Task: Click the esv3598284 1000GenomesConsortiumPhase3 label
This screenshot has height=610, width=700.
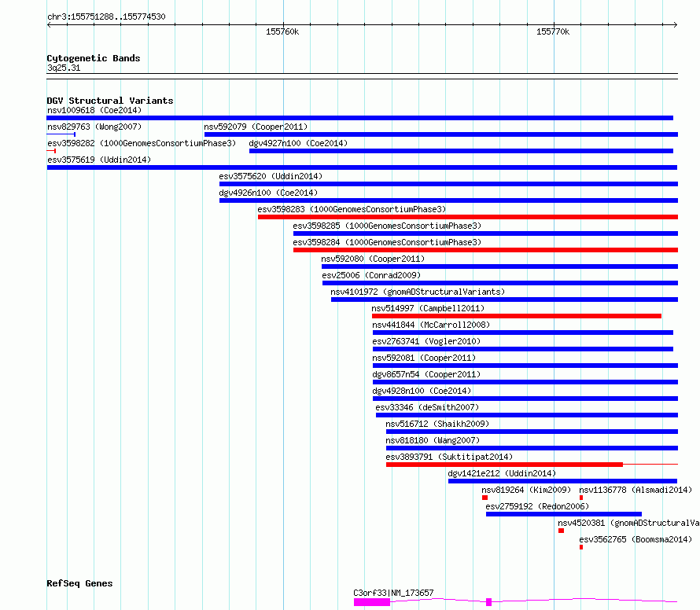Action: tap(387, 242)
